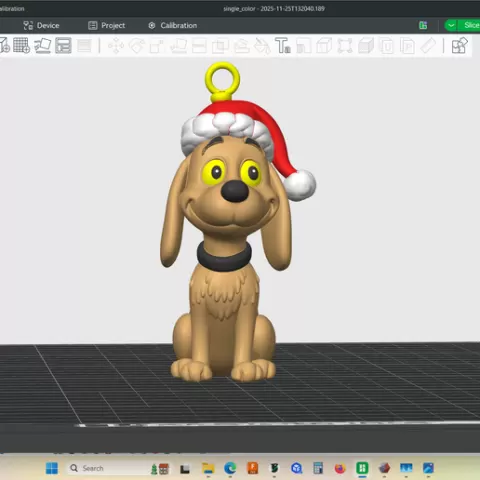
Task: Switch to the Project tab
Action: pyautogui.click(x=107, y=25)
